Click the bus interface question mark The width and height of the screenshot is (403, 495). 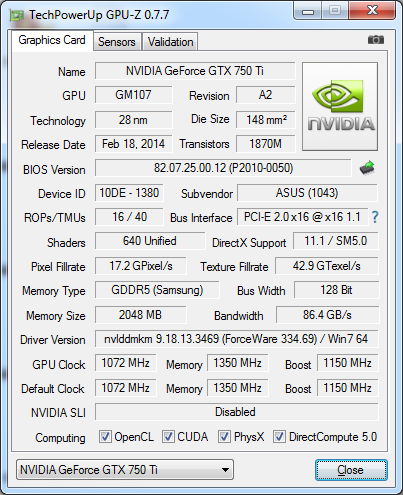point(375,217)
